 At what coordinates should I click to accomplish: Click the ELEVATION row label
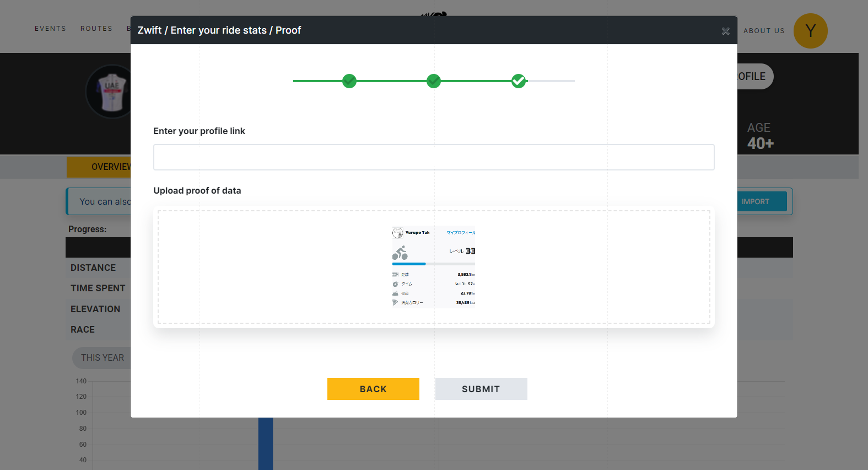click(x=95, y=309)
